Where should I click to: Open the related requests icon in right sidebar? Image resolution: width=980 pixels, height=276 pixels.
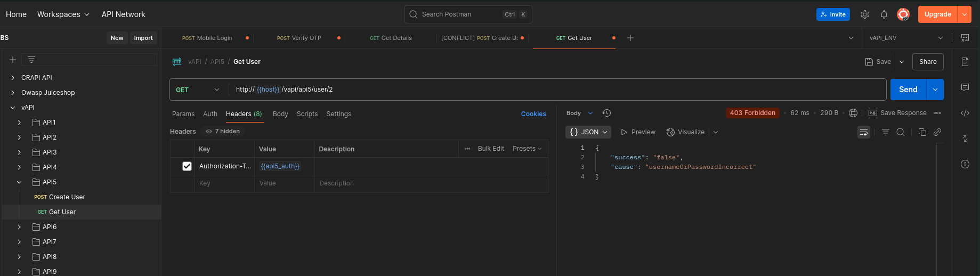pos(965,139)
